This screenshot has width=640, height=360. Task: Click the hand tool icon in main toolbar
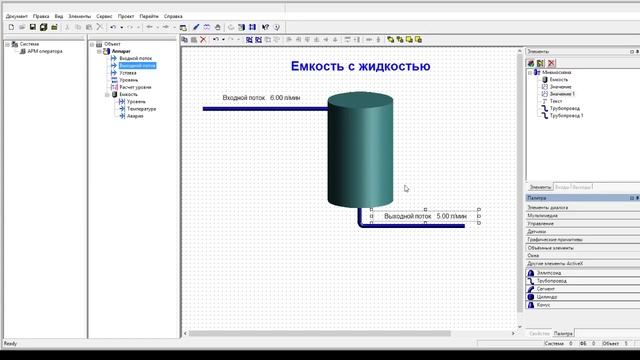218,27
